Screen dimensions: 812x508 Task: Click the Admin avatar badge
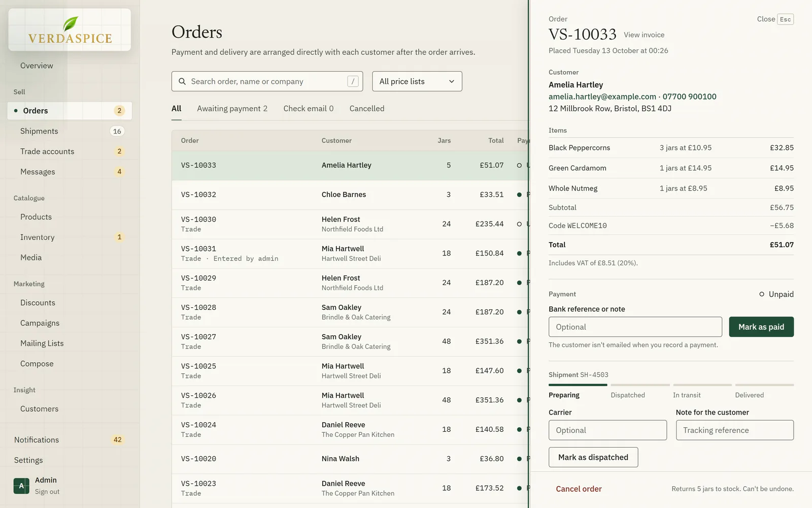coord(21,486)
